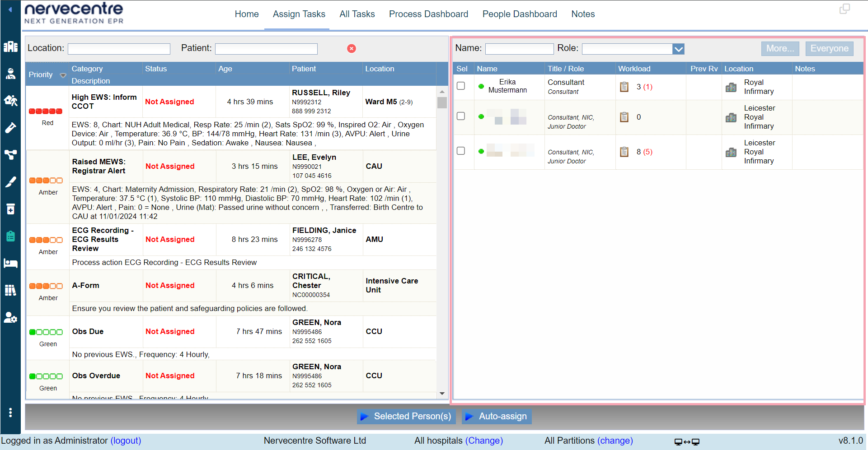868x450 pixels.
Task: Open the bed icon in sidebar
Action: 10,263
